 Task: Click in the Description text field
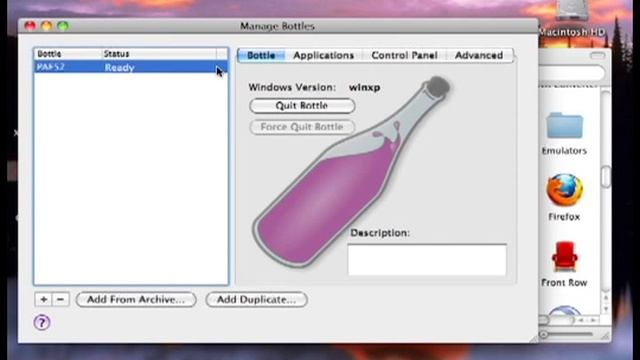pyautogui.click(x=427, y=260)
